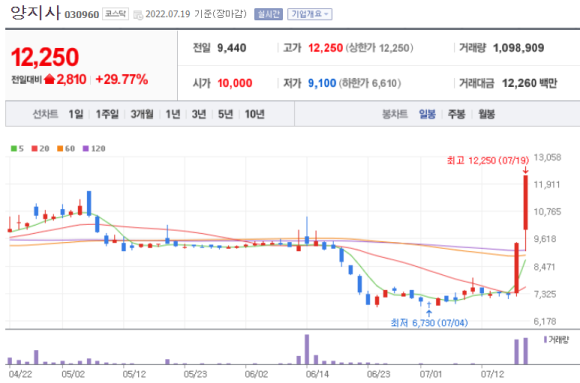Viewport: 580px width, 383px height.
Task: Click the stock code 030960
Action: pos(82,15)
